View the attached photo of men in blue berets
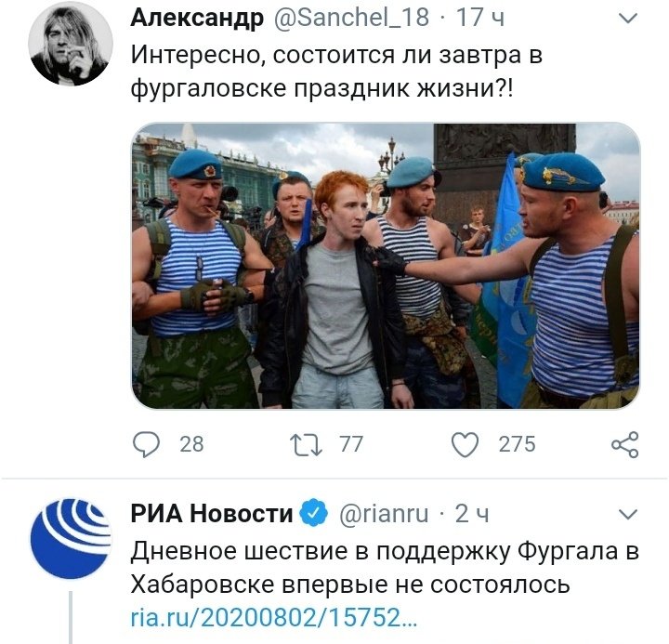This screenshot has width=669, height=644. [x=386, y=267]
